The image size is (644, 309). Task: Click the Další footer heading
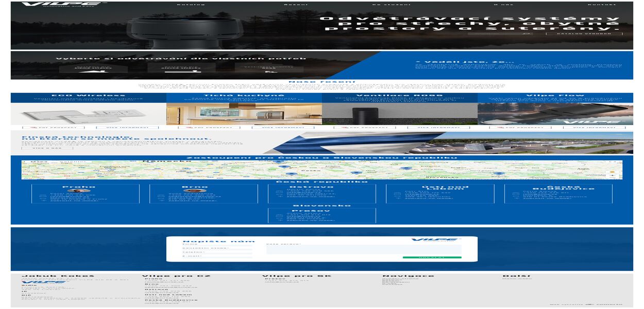[516, 276]
